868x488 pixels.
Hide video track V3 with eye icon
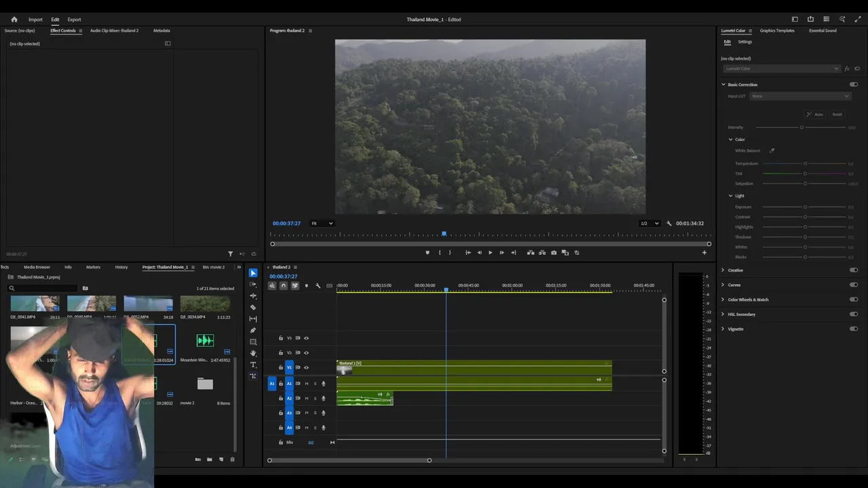(307, 338)
